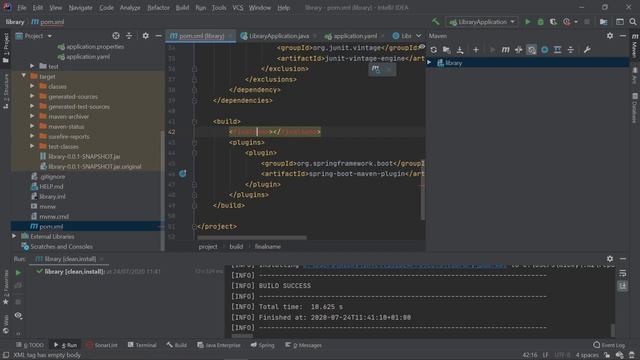Hide the Project tool window
The image size is (640, 360).
(158, 36)
